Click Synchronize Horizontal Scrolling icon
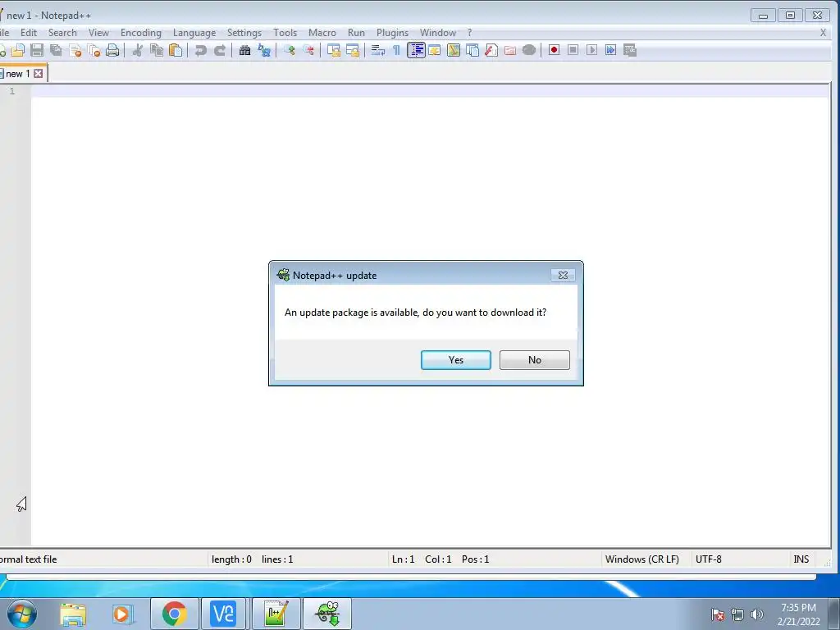The width and height of the screenshot is (840, 630). 353,50
